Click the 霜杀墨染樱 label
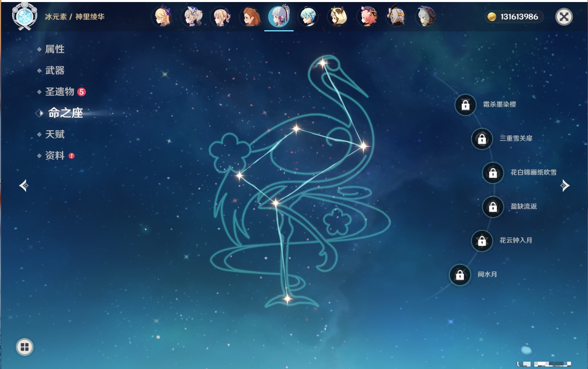588x369 pixels. 500,104
